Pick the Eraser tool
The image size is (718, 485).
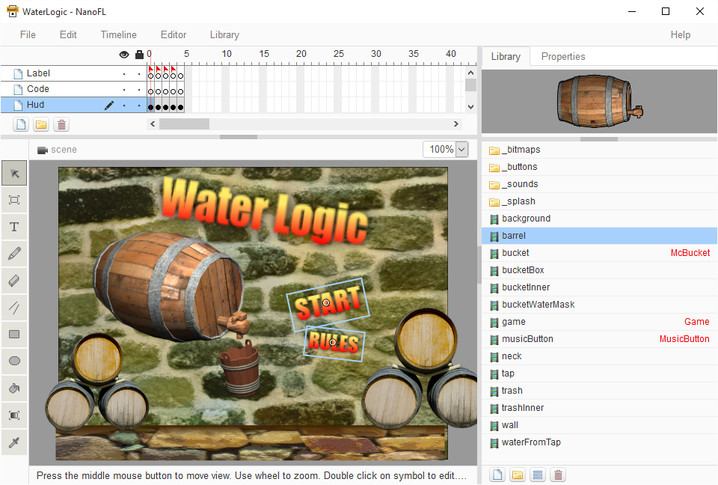point(14,281)
